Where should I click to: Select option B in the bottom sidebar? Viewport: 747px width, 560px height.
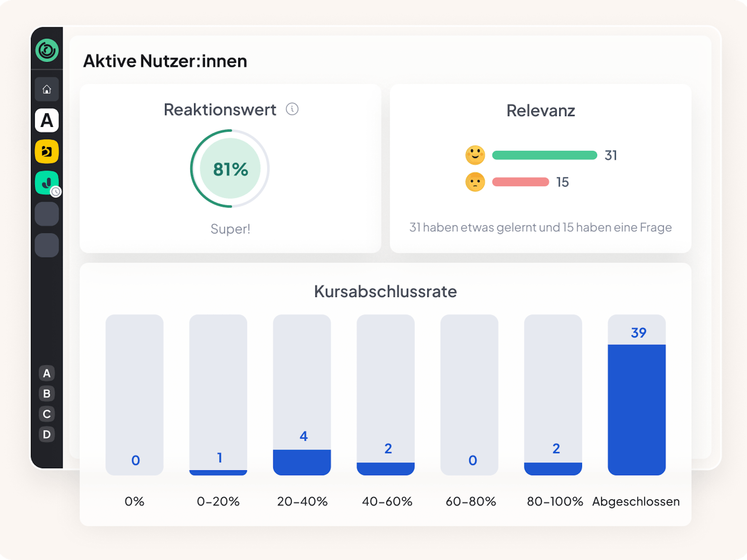click(46, 394)
